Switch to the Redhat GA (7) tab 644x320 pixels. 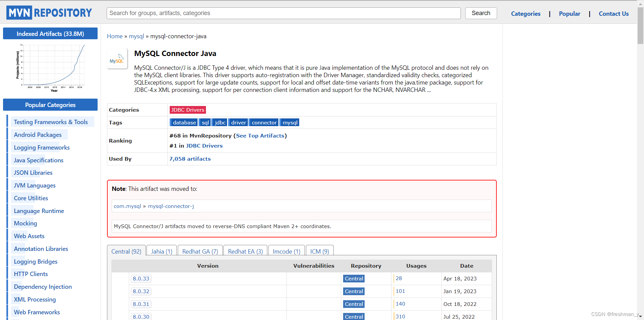pyautogui.click(x=200, y=251)
